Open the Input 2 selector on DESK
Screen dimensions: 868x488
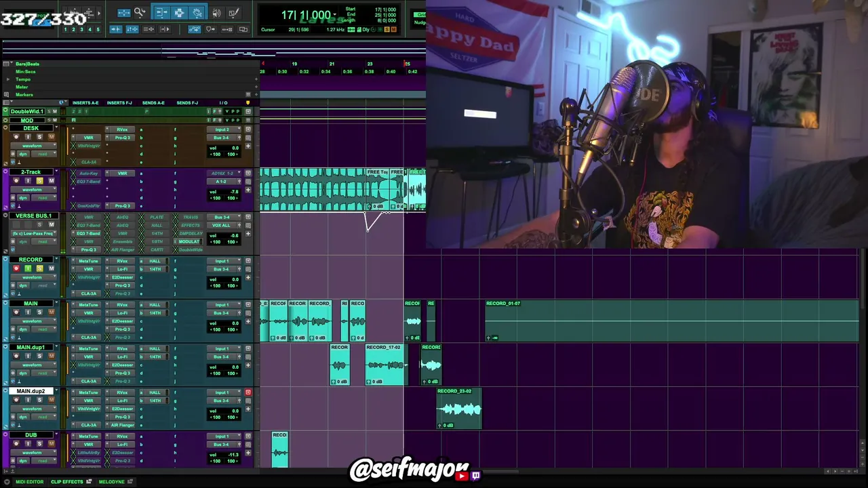(x=223, y=129)
